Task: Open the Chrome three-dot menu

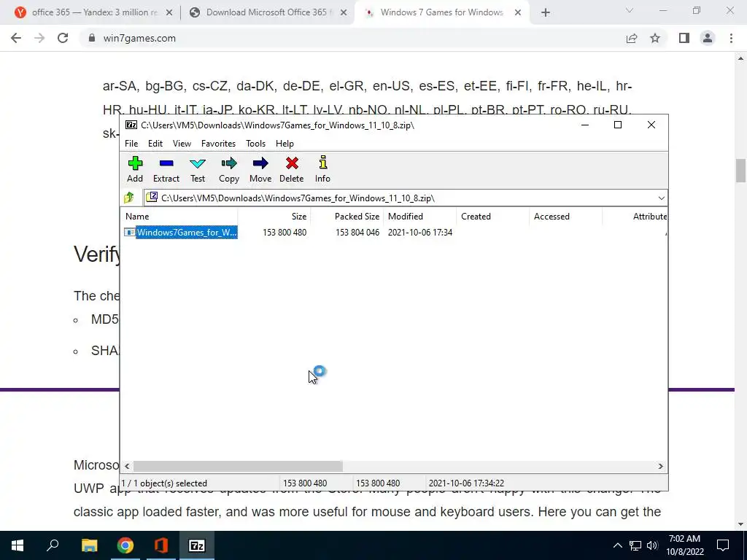Action: pyautogui.click(x=731, y=38)
